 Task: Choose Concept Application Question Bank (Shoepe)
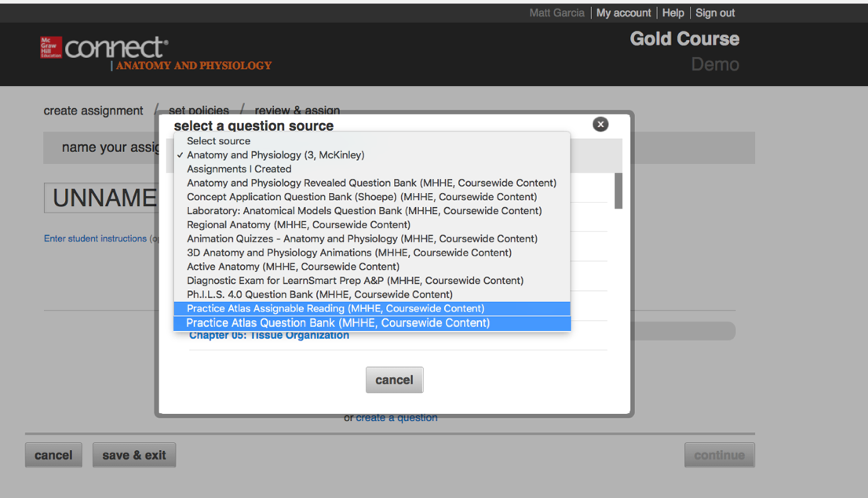click(x=372, y=197)
